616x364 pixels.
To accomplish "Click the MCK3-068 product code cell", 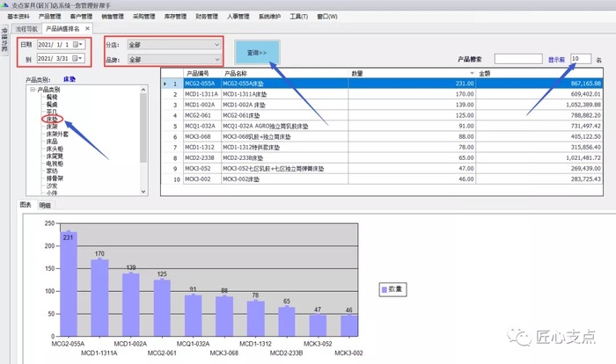I will (202, 136).
